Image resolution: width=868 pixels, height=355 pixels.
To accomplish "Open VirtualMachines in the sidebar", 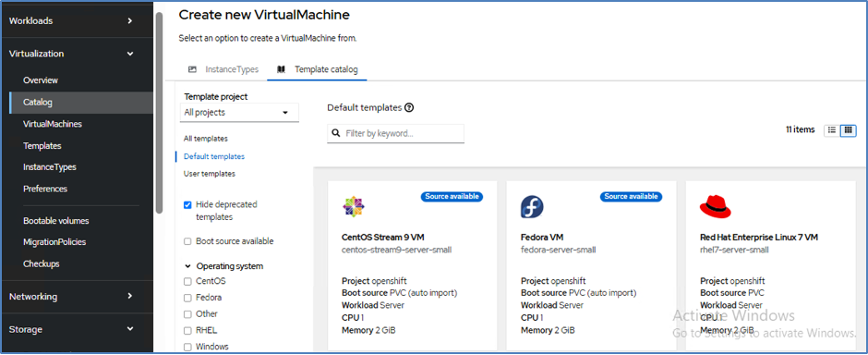I will 53,124.
